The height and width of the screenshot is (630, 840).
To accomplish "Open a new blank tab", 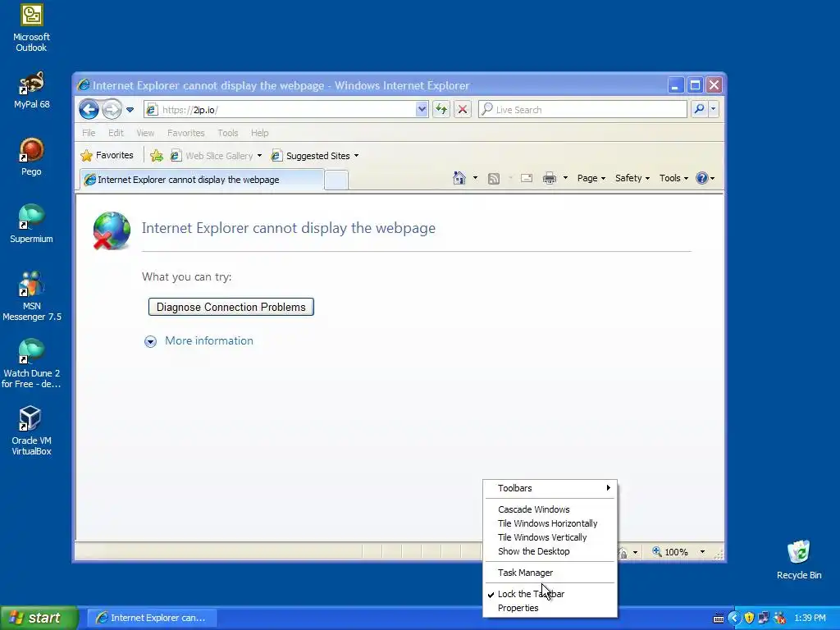I will tap(336, 180).
